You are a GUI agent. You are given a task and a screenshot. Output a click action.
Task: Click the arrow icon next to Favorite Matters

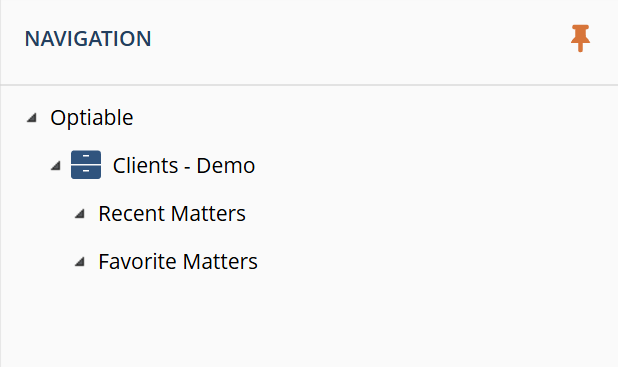pyautogui.click(x=80, y=261)
